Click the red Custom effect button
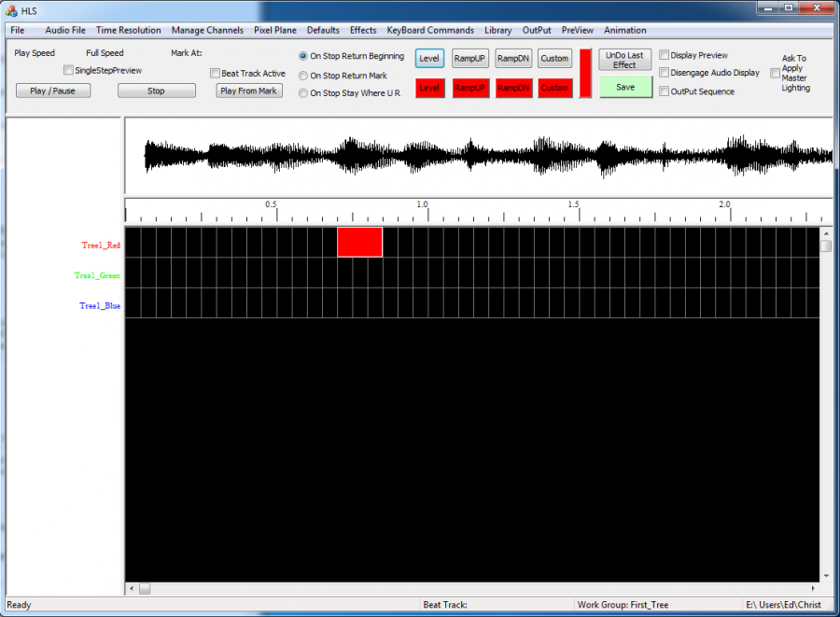This screenshot has width=840, height=617. [x=554, y=88]
